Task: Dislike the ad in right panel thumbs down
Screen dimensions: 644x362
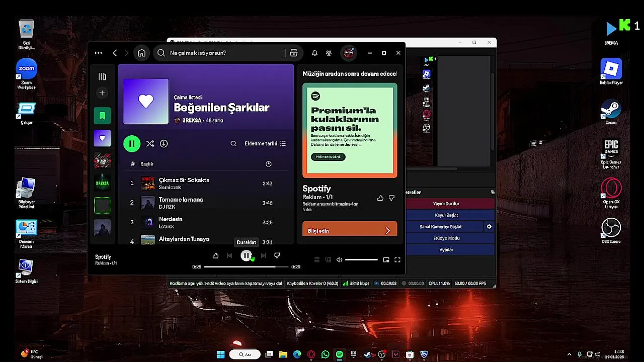Action: 392,198
